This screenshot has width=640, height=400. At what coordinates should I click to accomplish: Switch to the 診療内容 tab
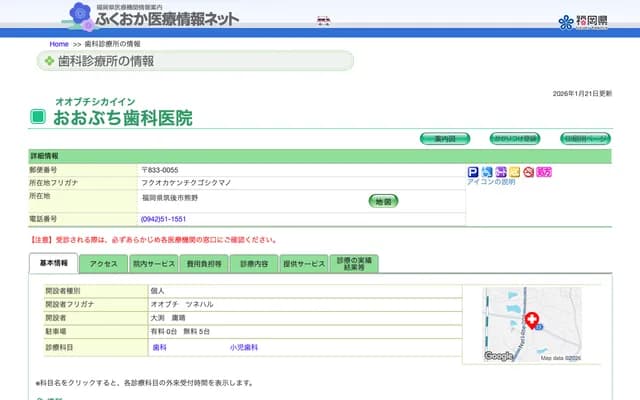pyautogui.click(x=254, y=263)
